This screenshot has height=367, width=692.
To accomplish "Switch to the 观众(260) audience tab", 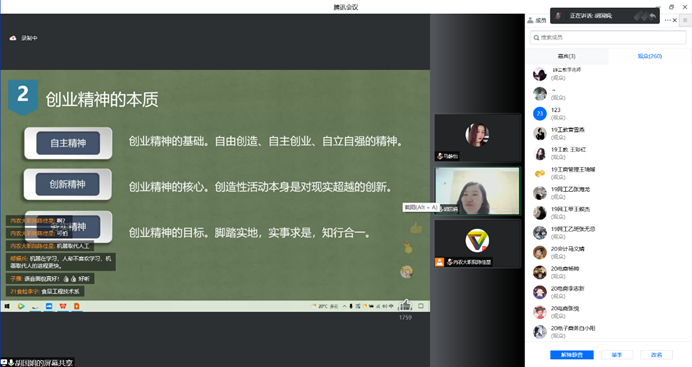I will coord(650,56).
